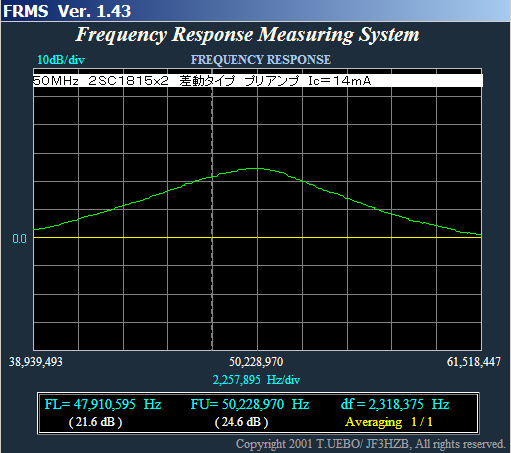Click the start frequency 38,939,493 label
The image size is (511, 453).
36,362
